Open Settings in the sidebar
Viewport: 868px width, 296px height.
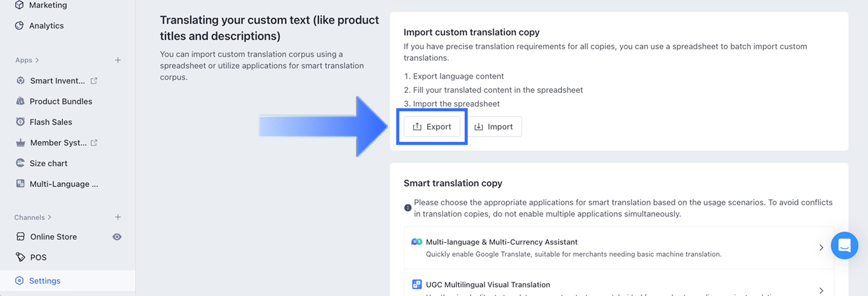pos(44,281)
